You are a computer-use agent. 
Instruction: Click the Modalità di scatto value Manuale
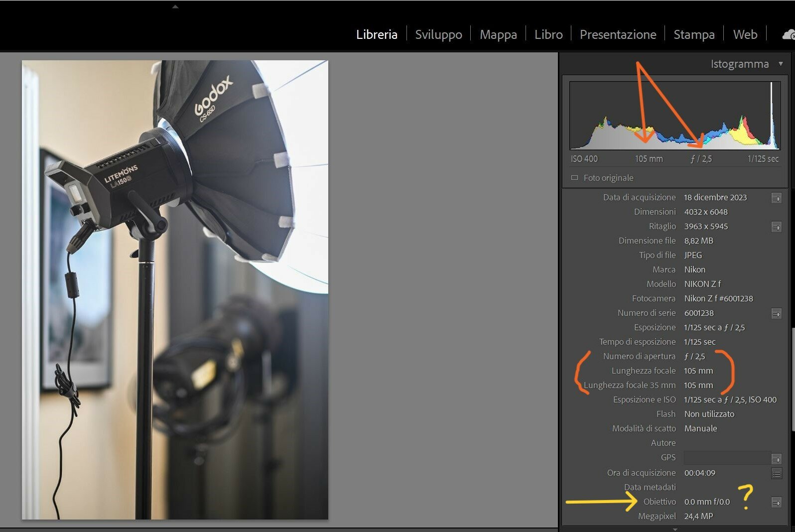[700, 428]
